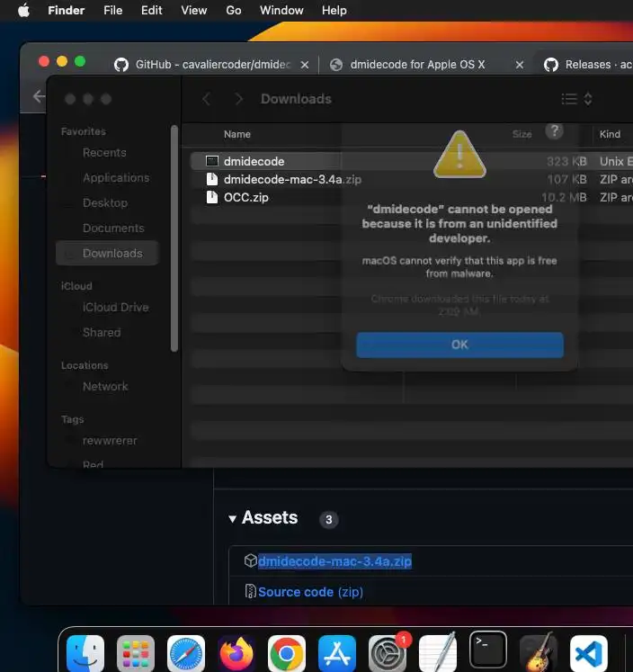Select Downloads in Finder sidebar

108,254
